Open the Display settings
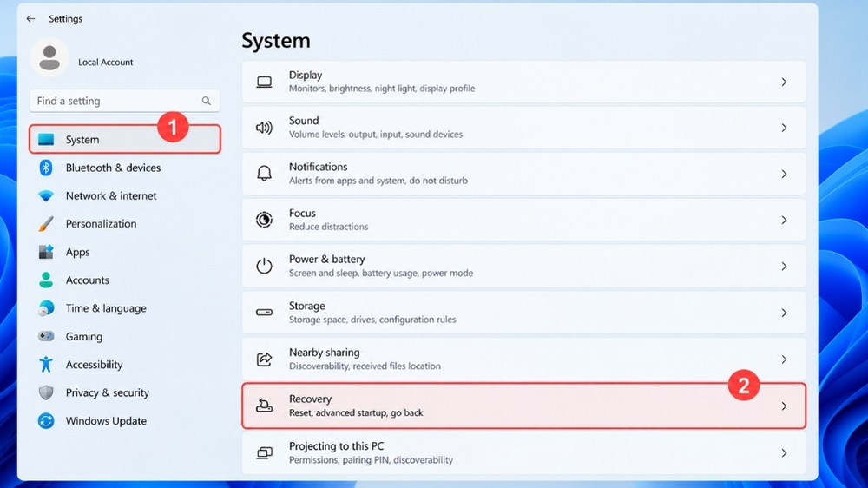The width and height of the screenshot is (868, 488). click(523, 82)
